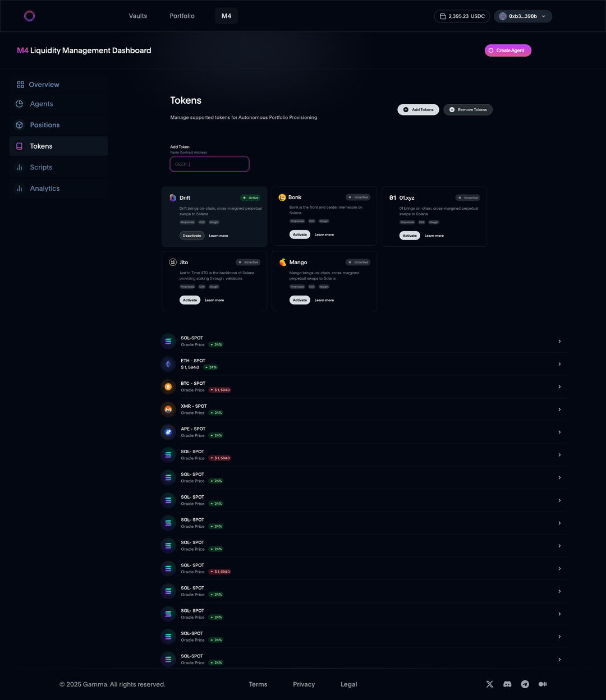Click the Remove Tokens button
The image size is (606, 700).
[468, 109]
